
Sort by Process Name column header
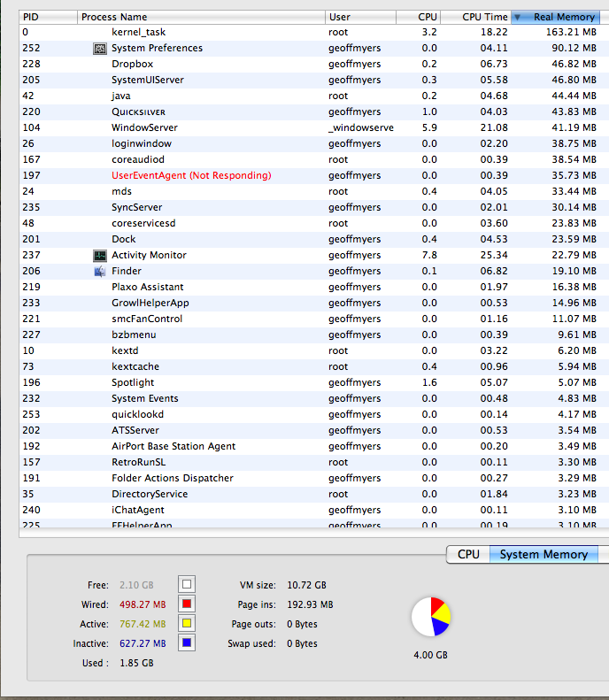tap(201, 17)
